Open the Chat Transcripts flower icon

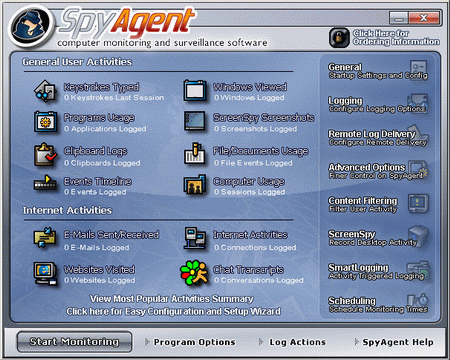click(194, 273)
